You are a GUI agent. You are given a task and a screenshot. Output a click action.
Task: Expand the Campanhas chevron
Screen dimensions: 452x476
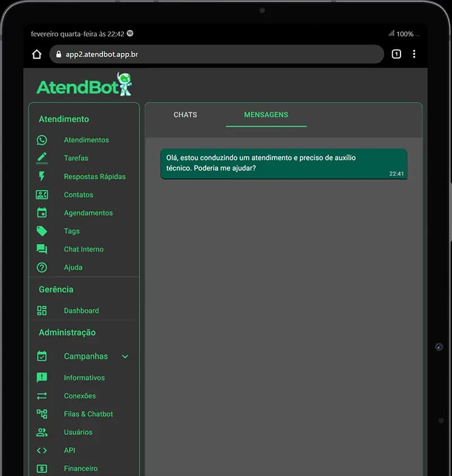point(125,356)
